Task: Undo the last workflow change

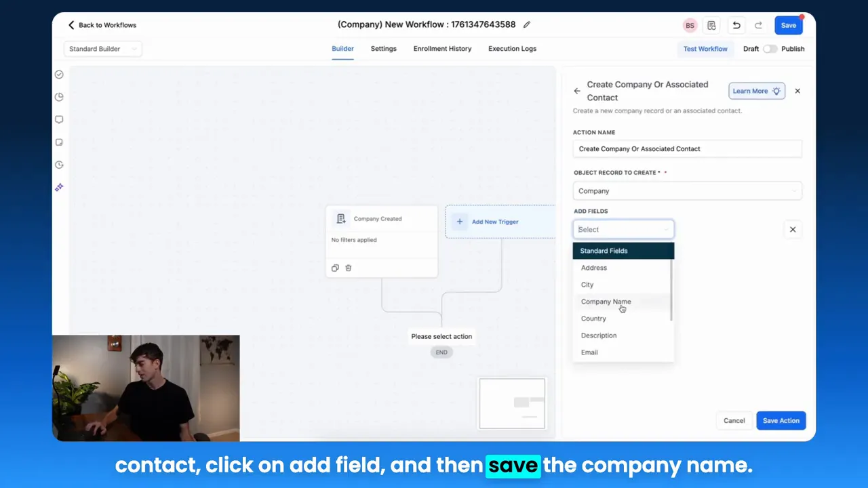Action: pyautogui.click(x=736, y=25)
